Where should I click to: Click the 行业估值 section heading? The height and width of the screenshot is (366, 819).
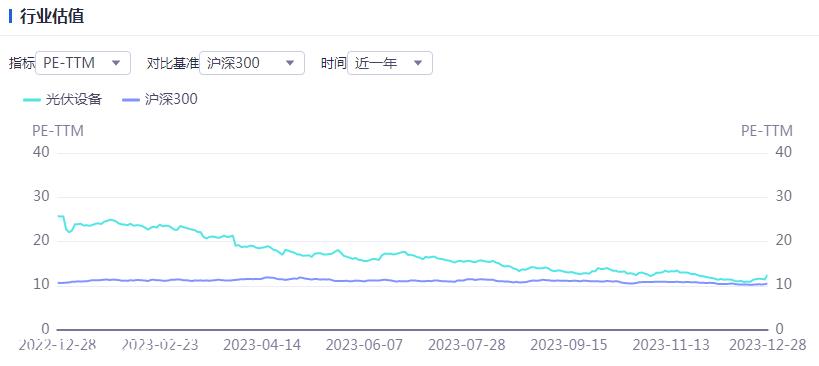coord(52,16)
